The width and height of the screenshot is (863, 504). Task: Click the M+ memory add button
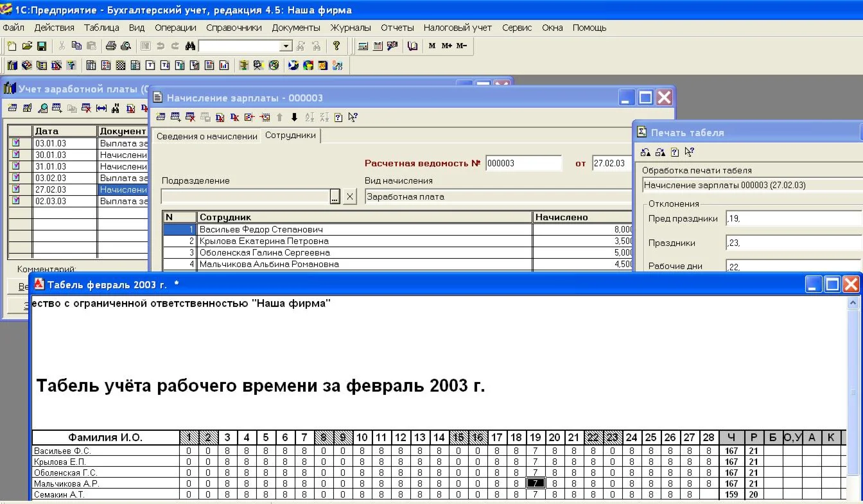point(447,46)
